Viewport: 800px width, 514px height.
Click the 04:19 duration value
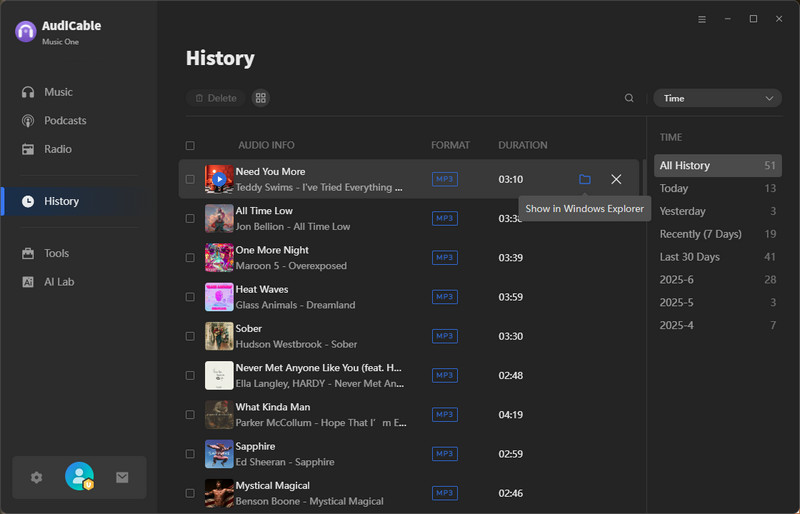point(511,415)
